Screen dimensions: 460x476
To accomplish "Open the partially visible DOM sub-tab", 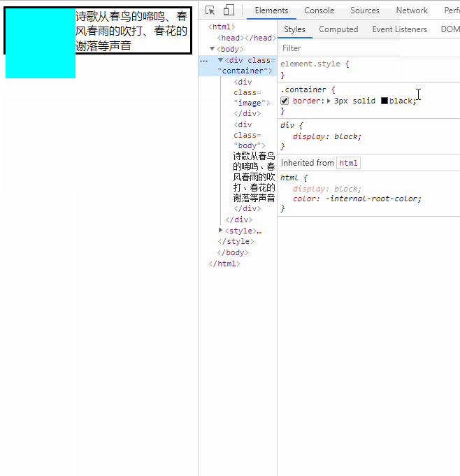I will click(450, 29).
